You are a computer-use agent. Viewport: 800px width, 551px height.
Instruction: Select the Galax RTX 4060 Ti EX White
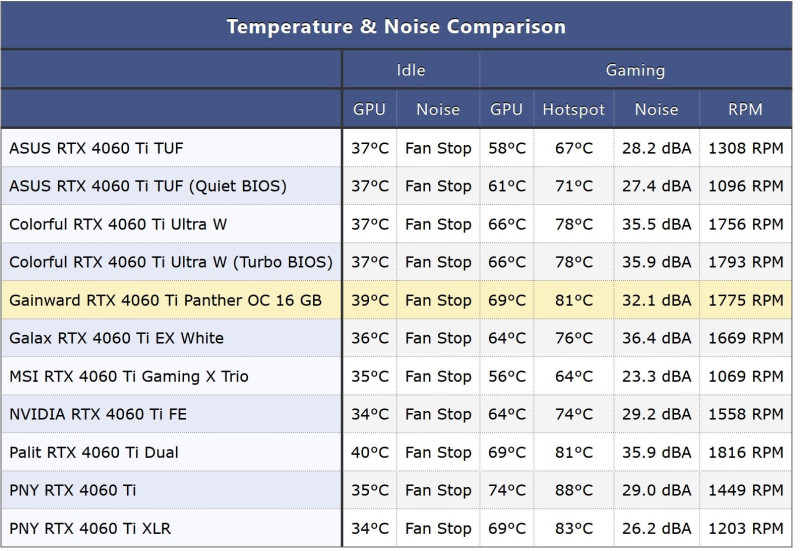(116, 338)
